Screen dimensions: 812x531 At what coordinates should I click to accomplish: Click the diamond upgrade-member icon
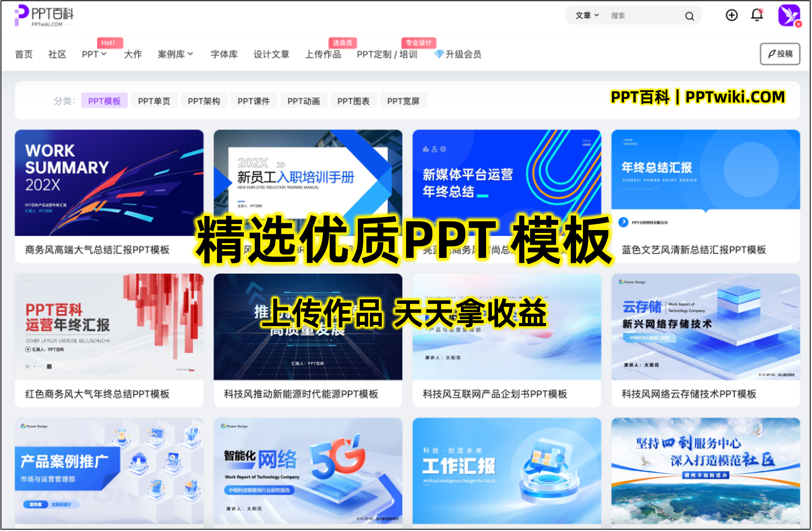tap(439, 54)
